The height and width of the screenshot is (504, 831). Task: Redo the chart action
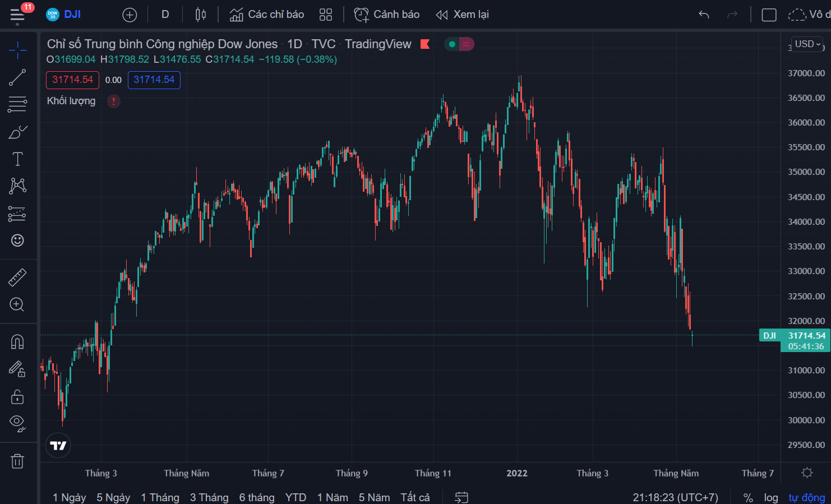(x=732, y=15)
